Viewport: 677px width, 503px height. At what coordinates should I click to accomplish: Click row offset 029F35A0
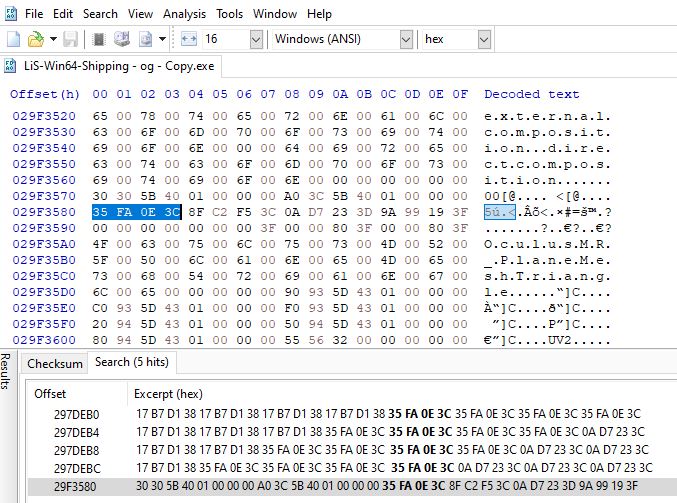pos(44,244)
